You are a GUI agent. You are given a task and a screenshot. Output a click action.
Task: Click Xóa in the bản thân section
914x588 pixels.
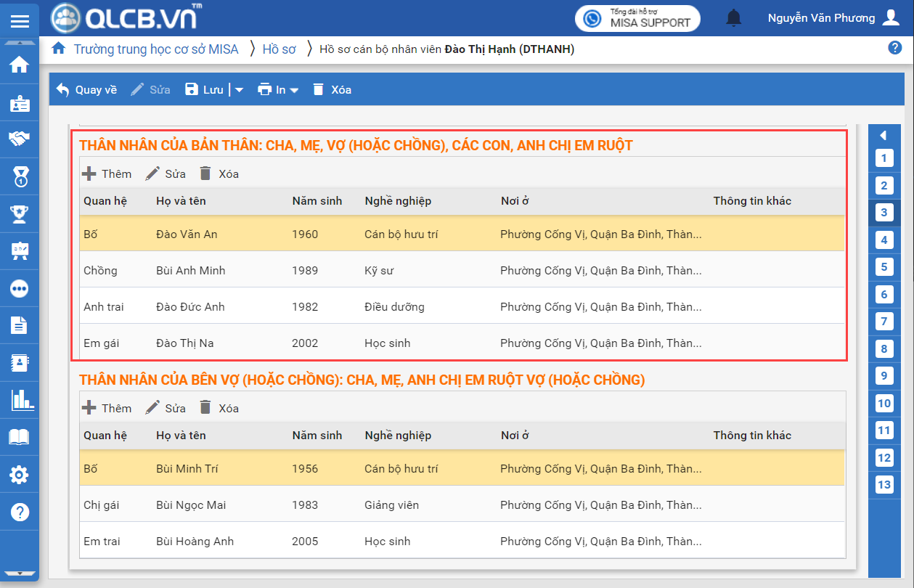pos(219,173)
